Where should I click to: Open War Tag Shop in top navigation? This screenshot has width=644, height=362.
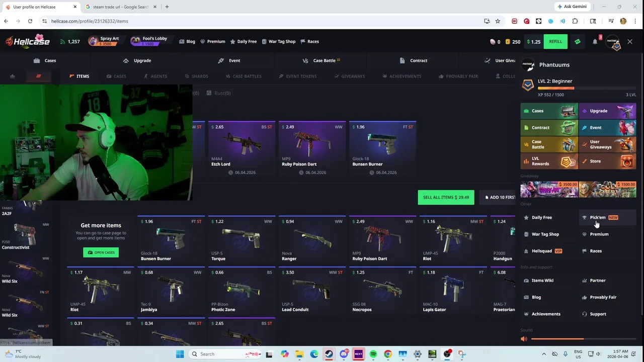(x=279, y=42)
